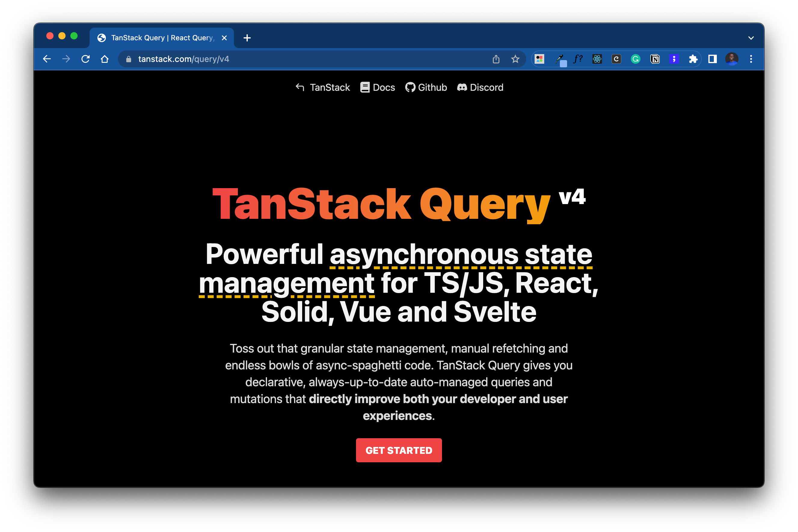Toggle the browser side panel icon

pyautogui.click(x=713, y=59)
